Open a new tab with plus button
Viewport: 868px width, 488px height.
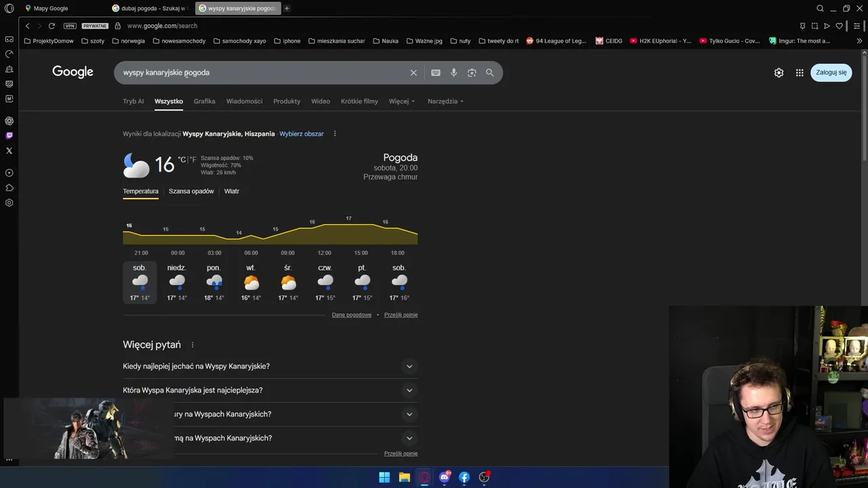click(287, 9)
